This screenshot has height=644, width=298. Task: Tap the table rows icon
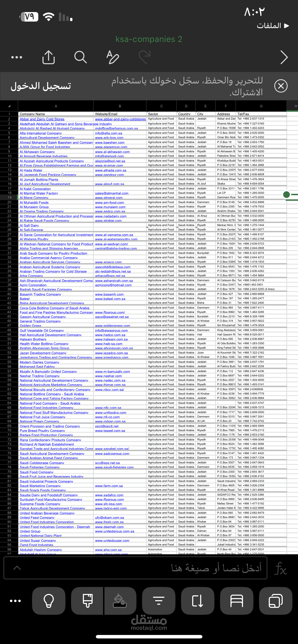237,601
